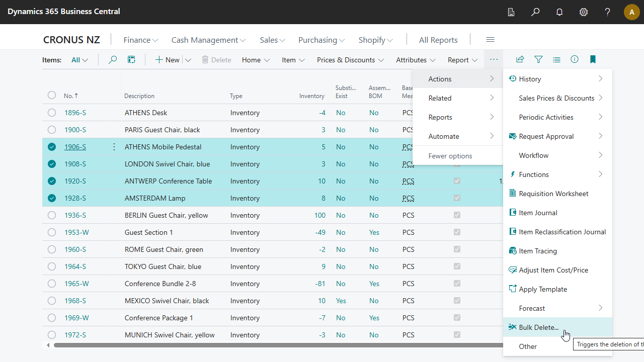Sort by the No. column header
Viewport: 644px width, 362px height.
tap(71, 96)
